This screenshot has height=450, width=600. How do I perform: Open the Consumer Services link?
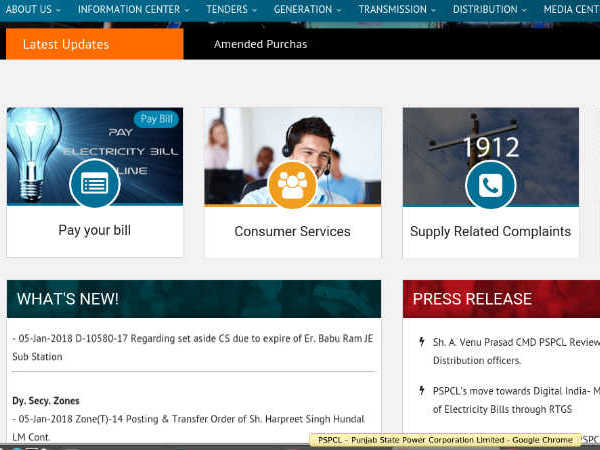tap(292, 232)
